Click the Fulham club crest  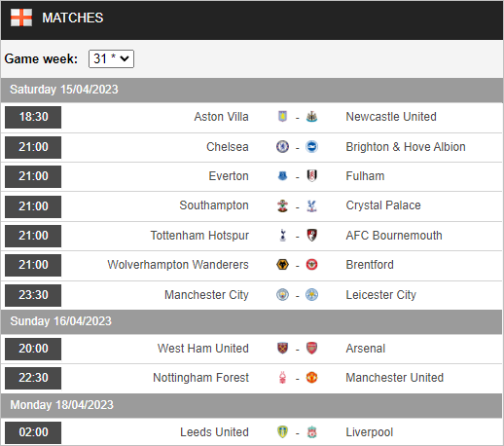(x=311, y=176)
